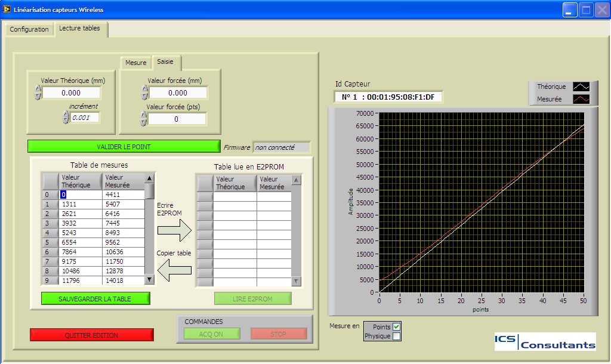This screenshot has height=364, width=611.
Task: Click the Valeur forcée (pts) stepper
Action: pyautogui.click(x=144, y=119)
